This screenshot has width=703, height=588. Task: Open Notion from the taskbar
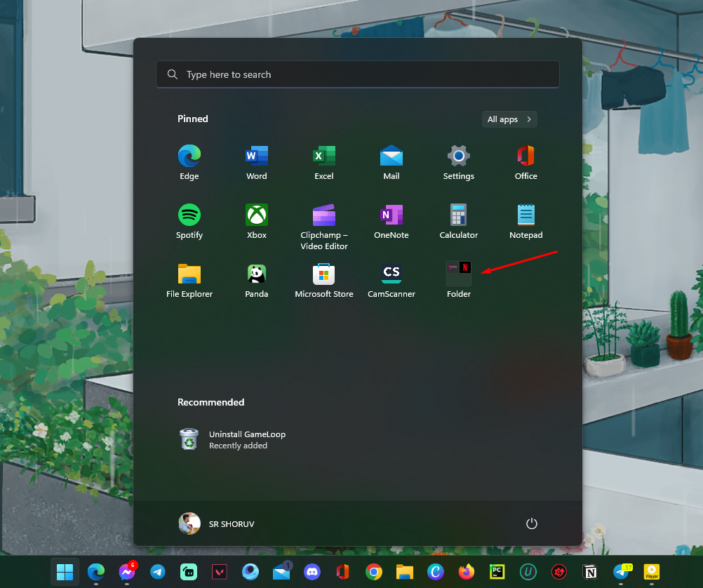[589, 572]
